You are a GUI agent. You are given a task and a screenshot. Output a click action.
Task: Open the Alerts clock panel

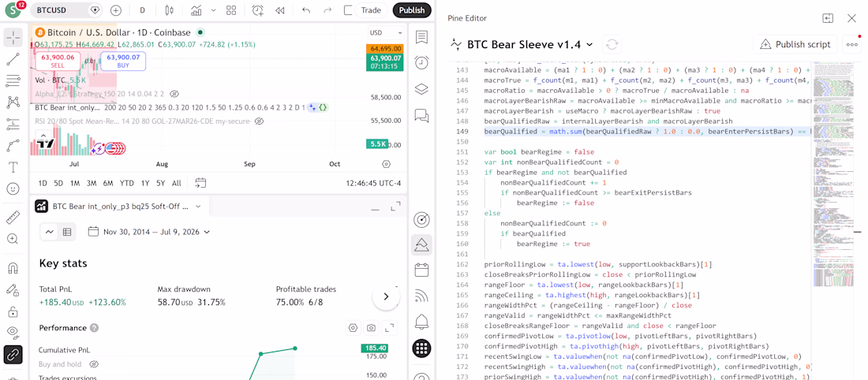coord(422,62)
